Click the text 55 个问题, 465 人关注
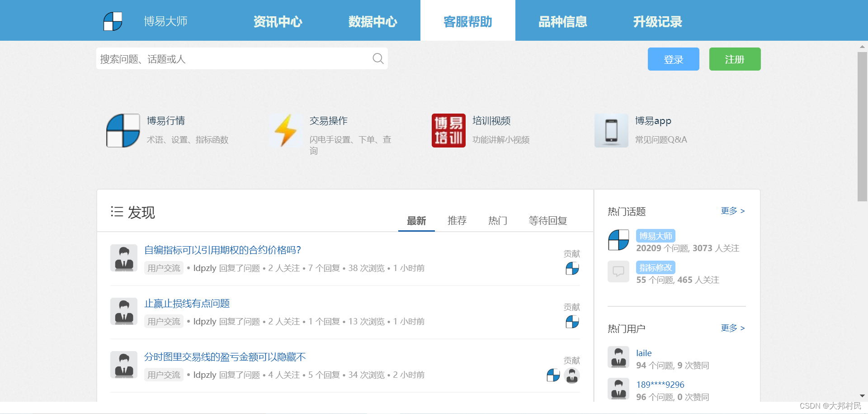This screenshot has height=414, width=868. pyautogui.click(x=678, y=280)
